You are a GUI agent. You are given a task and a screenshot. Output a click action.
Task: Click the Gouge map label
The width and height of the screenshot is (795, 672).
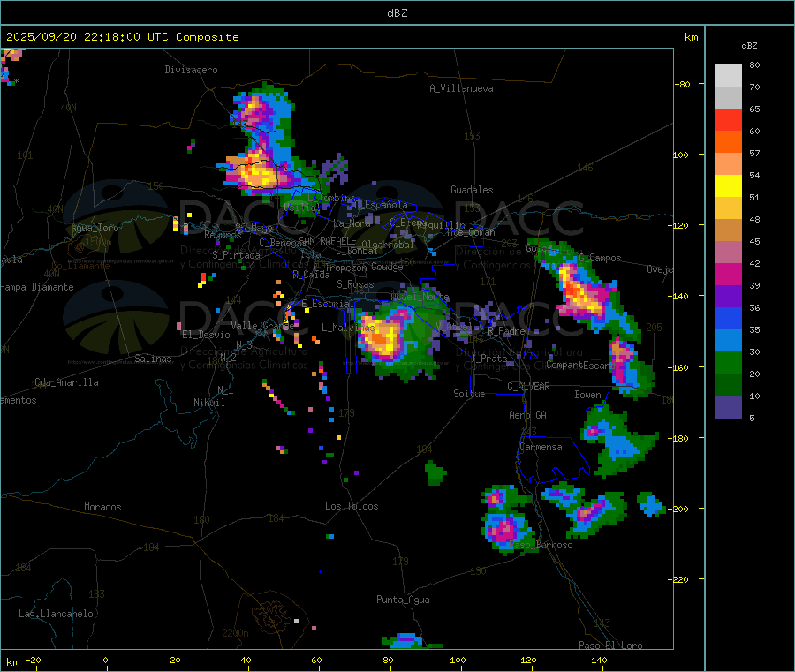[387, 267]
